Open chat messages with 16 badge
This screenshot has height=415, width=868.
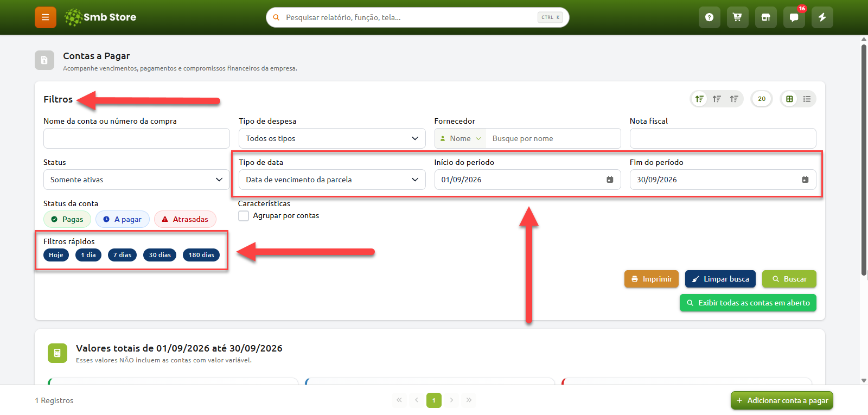[x=794, y=17]
